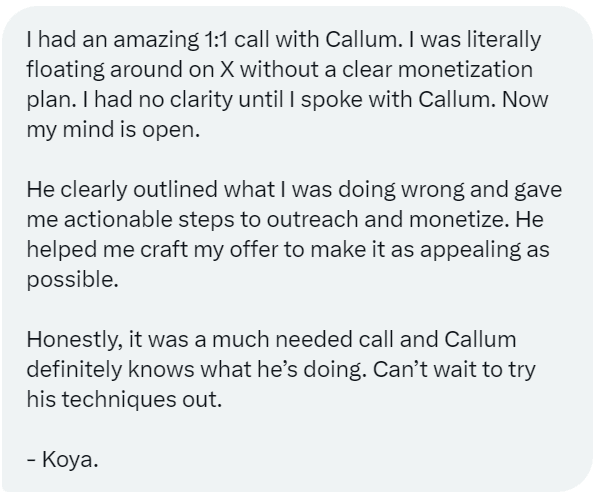Click the word 'craft' in the message
This screenshot has width=600, height=493.
164,250
